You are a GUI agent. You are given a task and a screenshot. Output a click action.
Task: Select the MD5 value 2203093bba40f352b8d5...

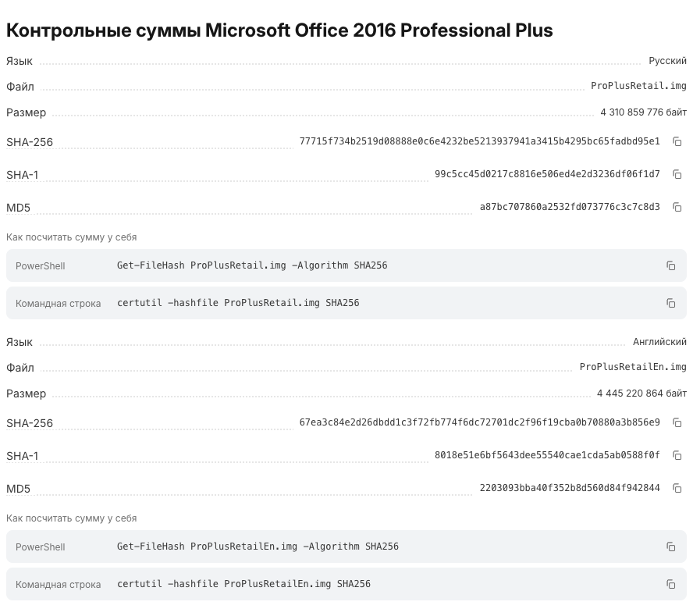(570, 488)
